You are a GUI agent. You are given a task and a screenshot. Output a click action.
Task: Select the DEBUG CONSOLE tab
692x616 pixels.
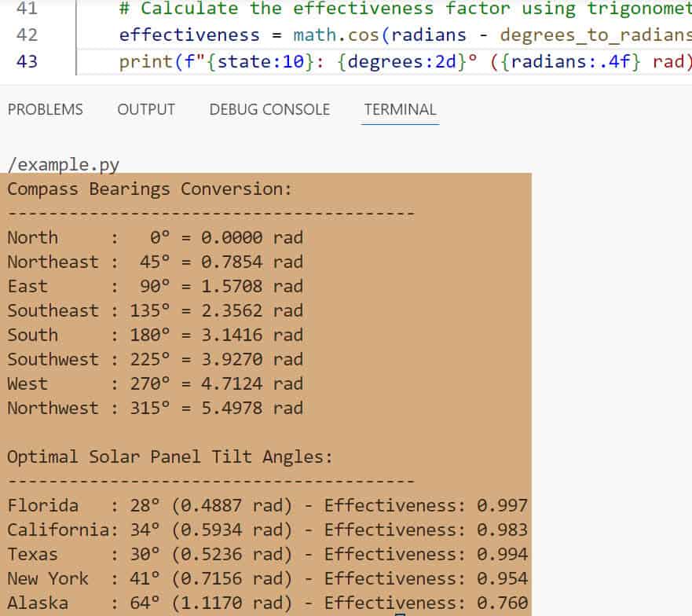click(x=269, y=110)
